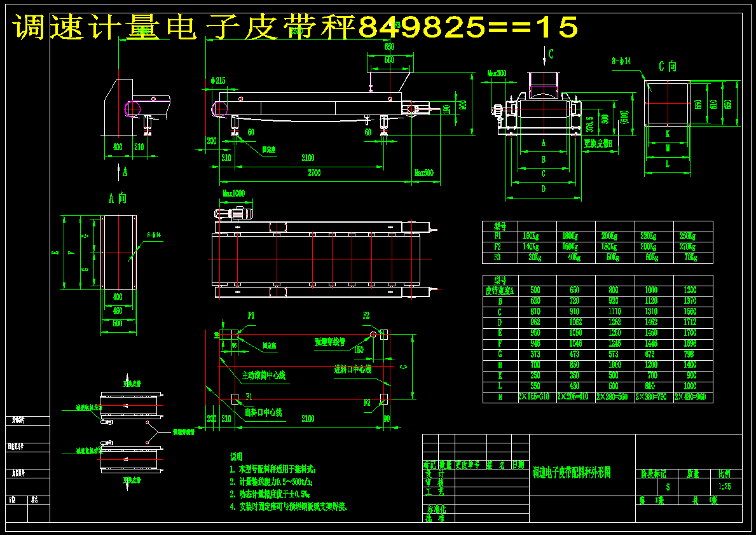Select the '30Kg' cell in F3 row
The width and height of the screenshot is (756, 535).
(535, 258)
